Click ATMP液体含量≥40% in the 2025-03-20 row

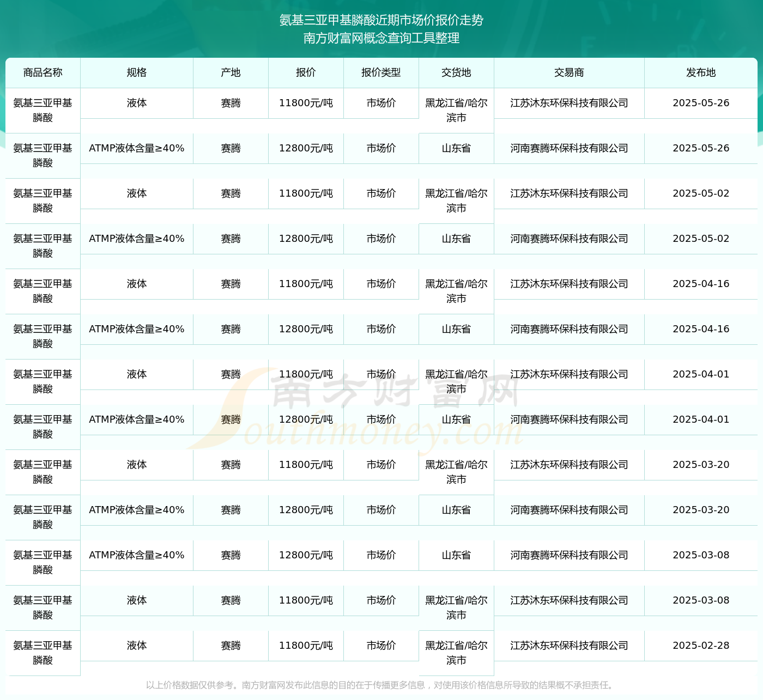click(137, 510)
